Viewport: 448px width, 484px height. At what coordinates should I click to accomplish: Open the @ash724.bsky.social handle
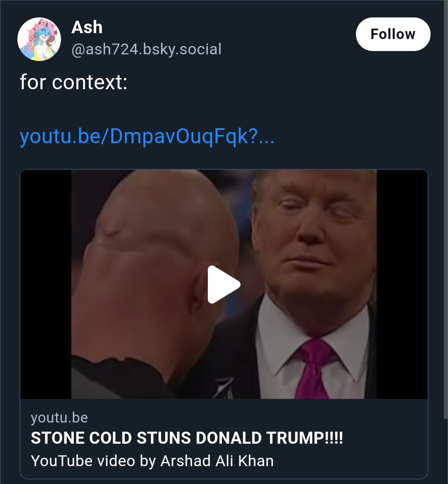(x=146, y=49)
